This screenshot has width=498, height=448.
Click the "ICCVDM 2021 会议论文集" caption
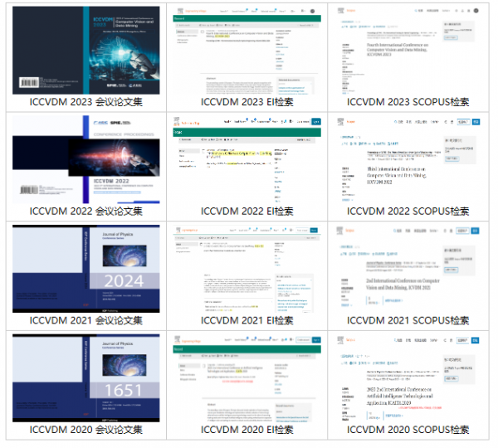(86, 320)
